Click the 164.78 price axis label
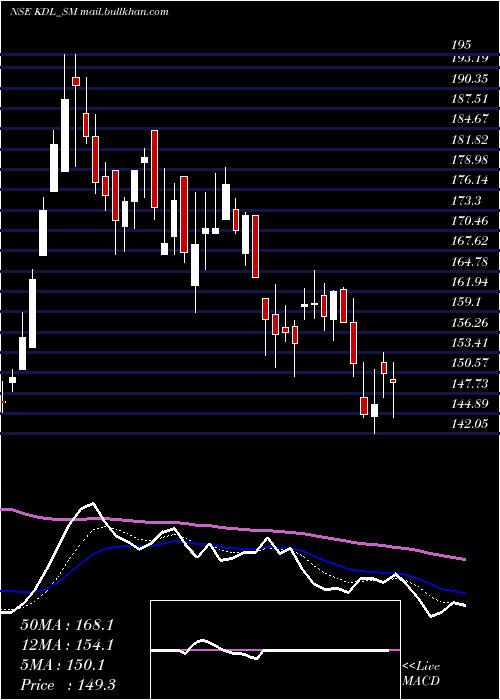This screenshot has width=500, height=700. pos(469,262)
